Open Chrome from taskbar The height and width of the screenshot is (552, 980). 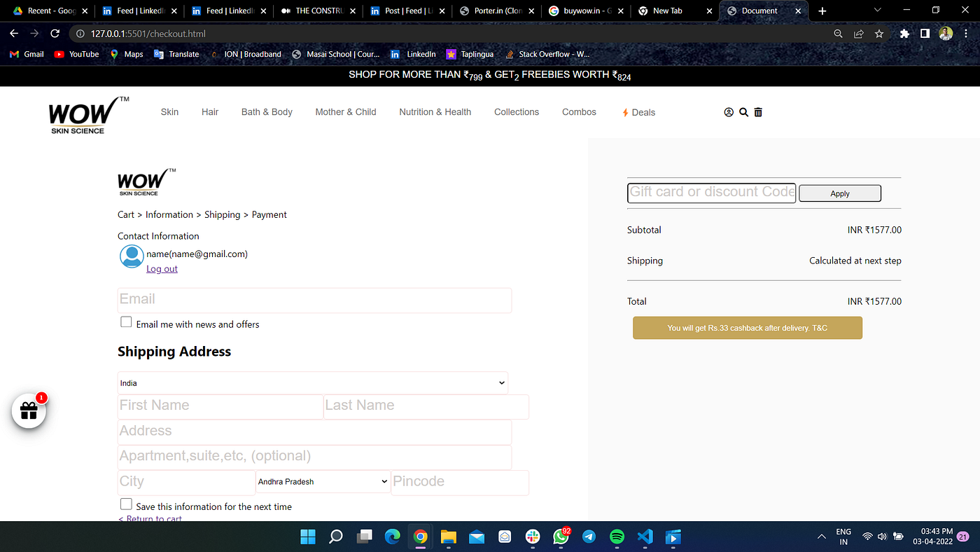(420, 537)
